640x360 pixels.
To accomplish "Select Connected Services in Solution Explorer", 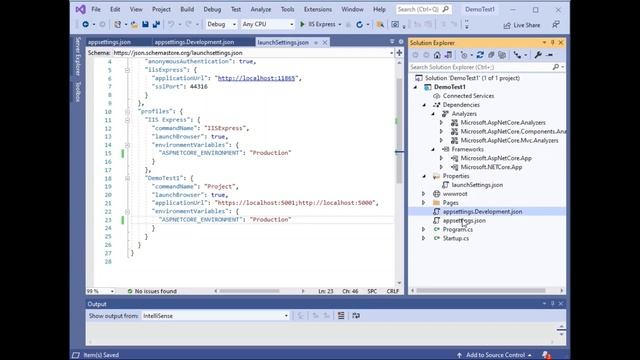I will tap(468, 96).
